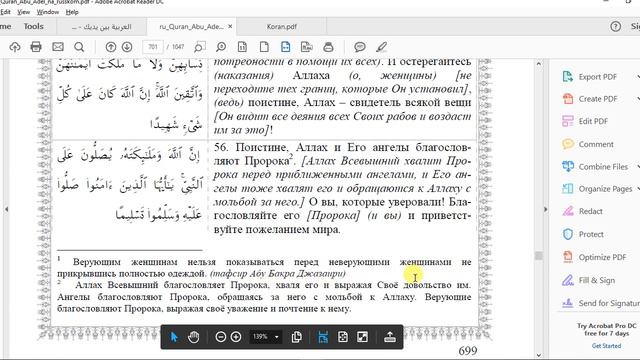Switch to the Arabic-titled document tab

point(102,27)
